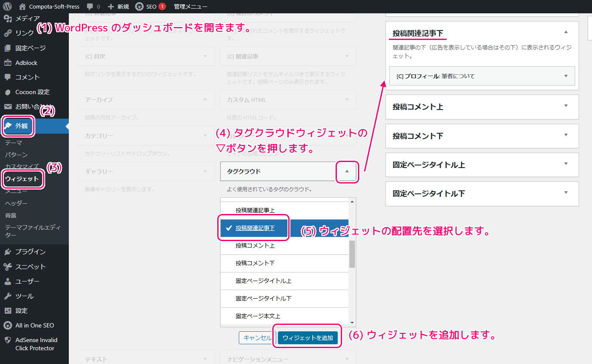
Task: Click the SEO notification badge showing 1
Action: tap(162, 6)
